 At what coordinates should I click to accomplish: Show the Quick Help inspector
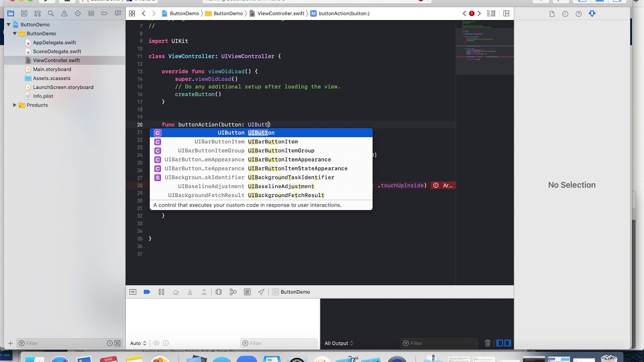coord(579,14)
